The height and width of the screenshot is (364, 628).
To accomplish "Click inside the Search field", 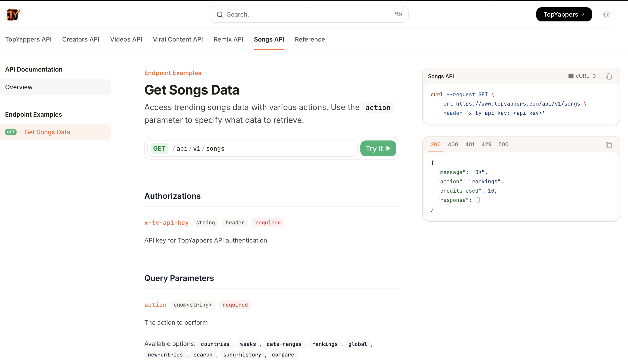I will tap(299, 14).
